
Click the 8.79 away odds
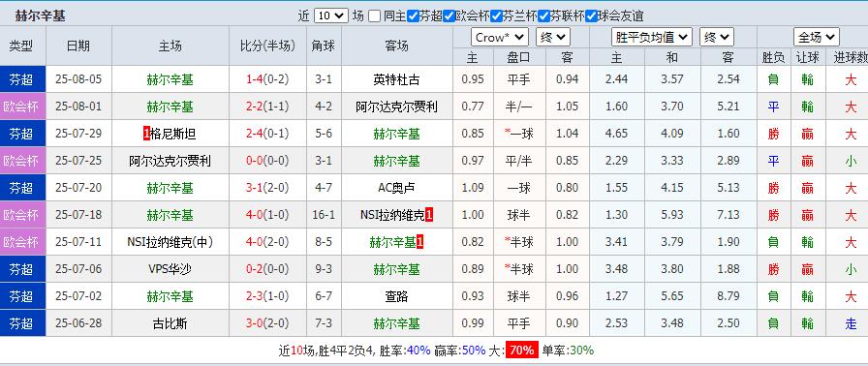pyautogui.click(x=728, y=296)
